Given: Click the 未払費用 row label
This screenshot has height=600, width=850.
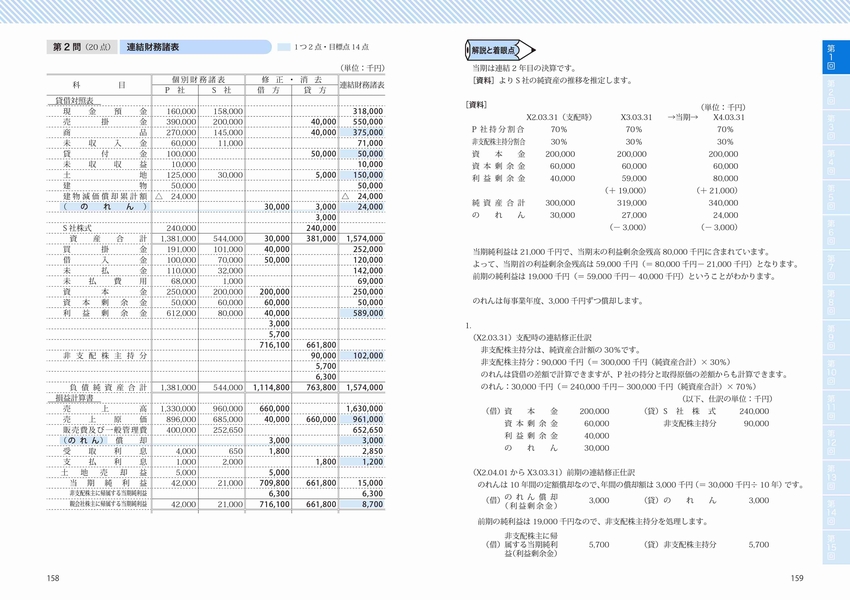Looking at the screenshot, I should click(x=105, y=281).
